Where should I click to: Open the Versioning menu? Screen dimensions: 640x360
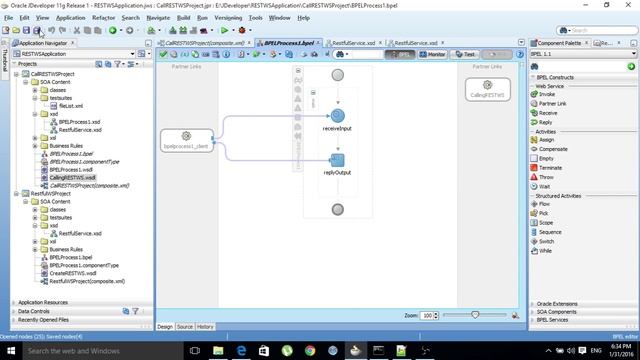(228, 18)
